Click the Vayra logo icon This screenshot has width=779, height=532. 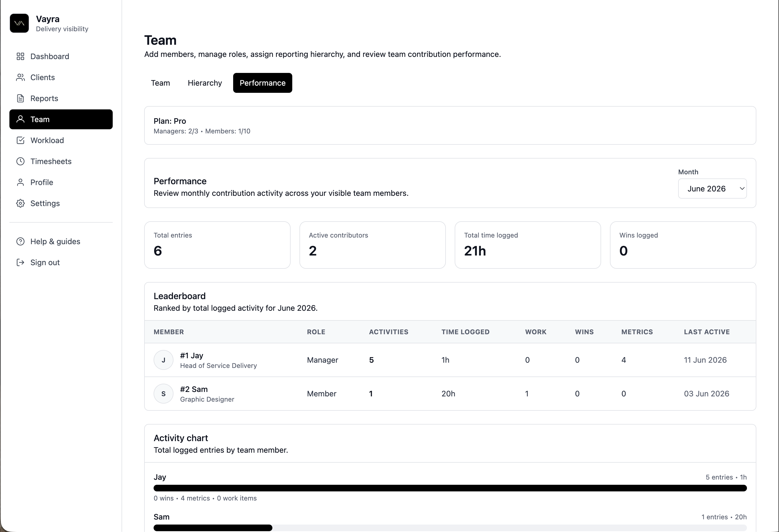(19, 23)
